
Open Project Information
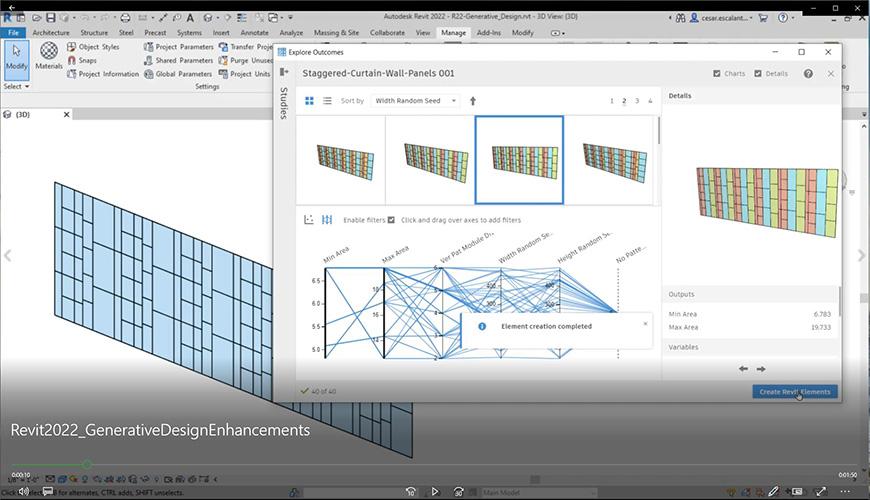[103, 74]
